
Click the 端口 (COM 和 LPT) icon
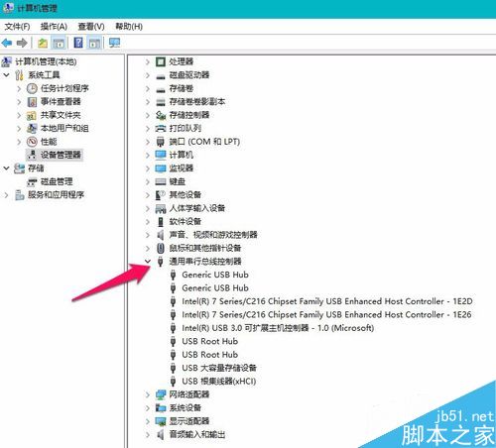coord(160,142)
